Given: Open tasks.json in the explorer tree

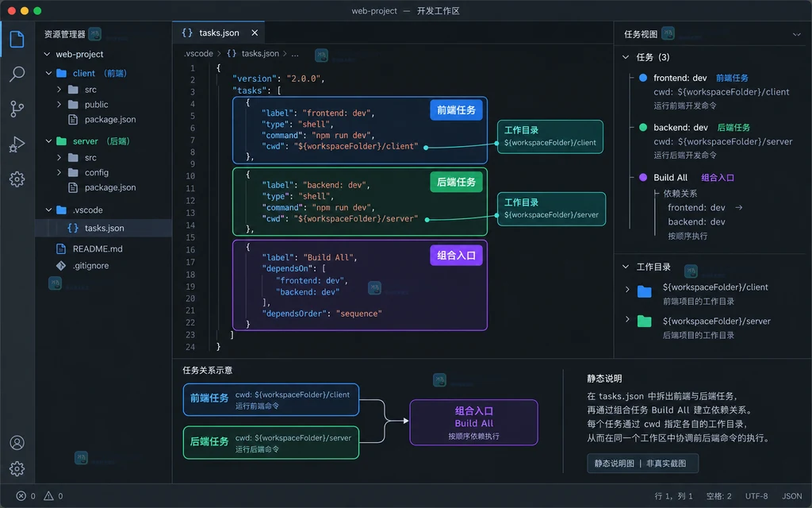Looking at the screenshot, I should (x=104, y=228).
